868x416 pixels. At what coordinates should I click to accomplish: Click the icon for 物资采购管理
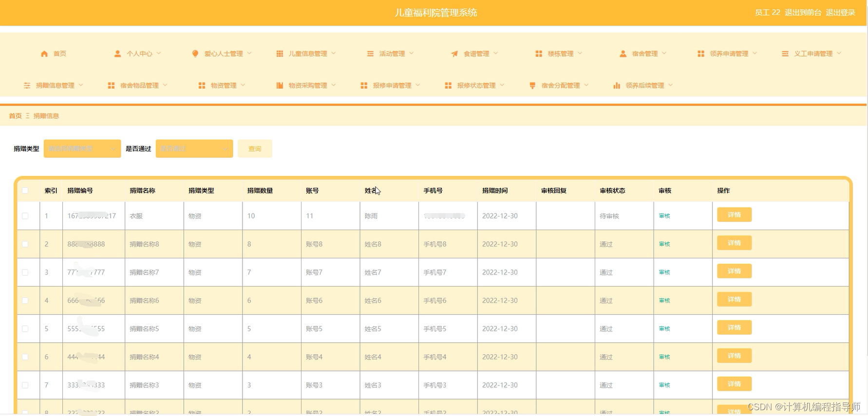coord(280,85)
